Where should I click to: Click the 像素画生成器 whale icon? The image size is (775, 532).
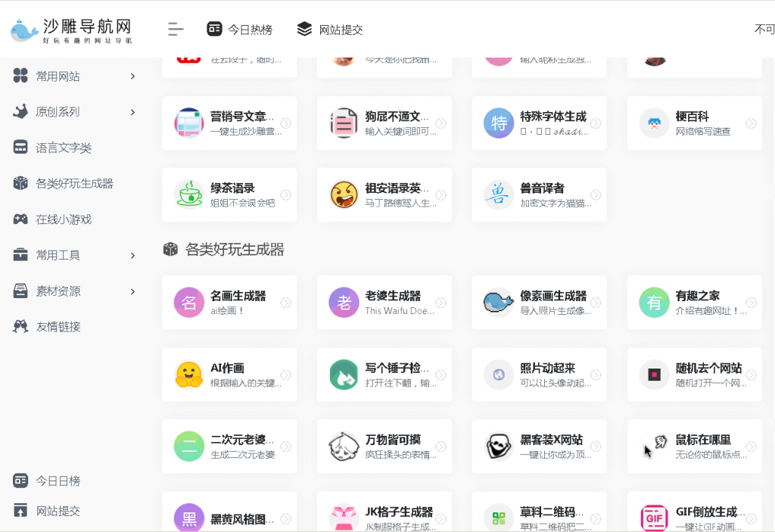tap(499, 302)
